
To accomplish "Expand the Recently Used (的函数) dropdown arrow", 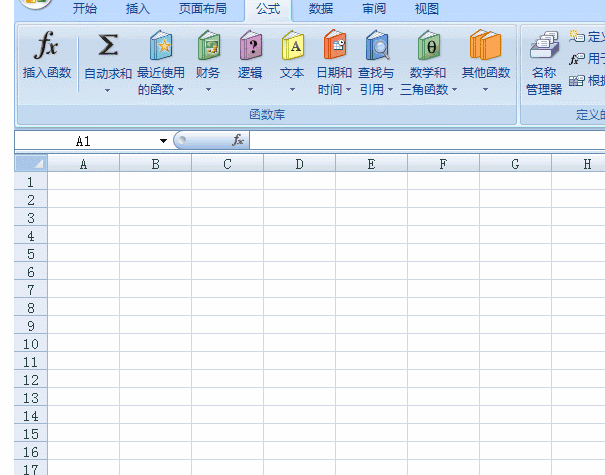I will click(x=180, y=90).
